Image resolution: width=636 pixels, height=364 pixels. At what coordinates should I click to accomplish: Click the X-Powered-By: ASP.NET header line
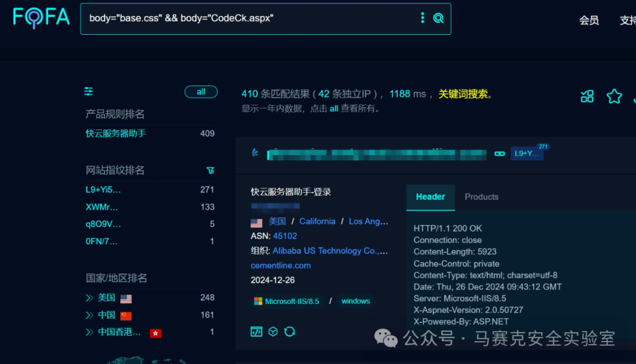click(461, 322)
